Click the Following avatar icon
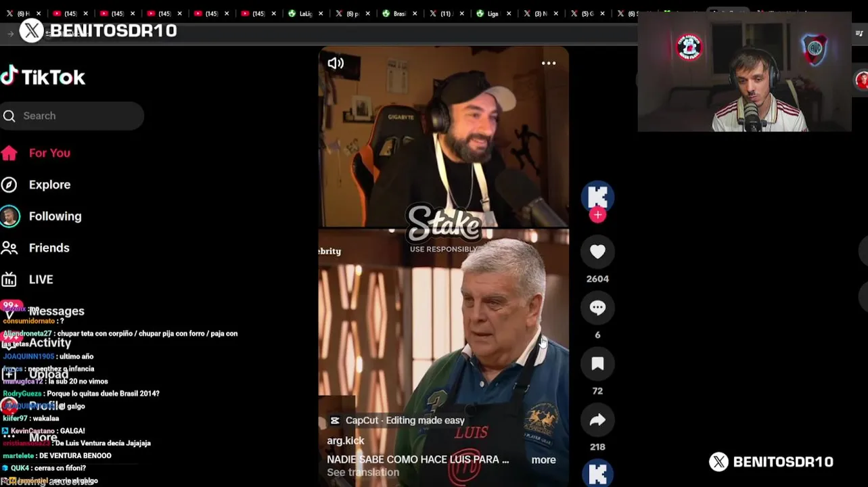This screenshot has height=487, width=868. point(9,216)
